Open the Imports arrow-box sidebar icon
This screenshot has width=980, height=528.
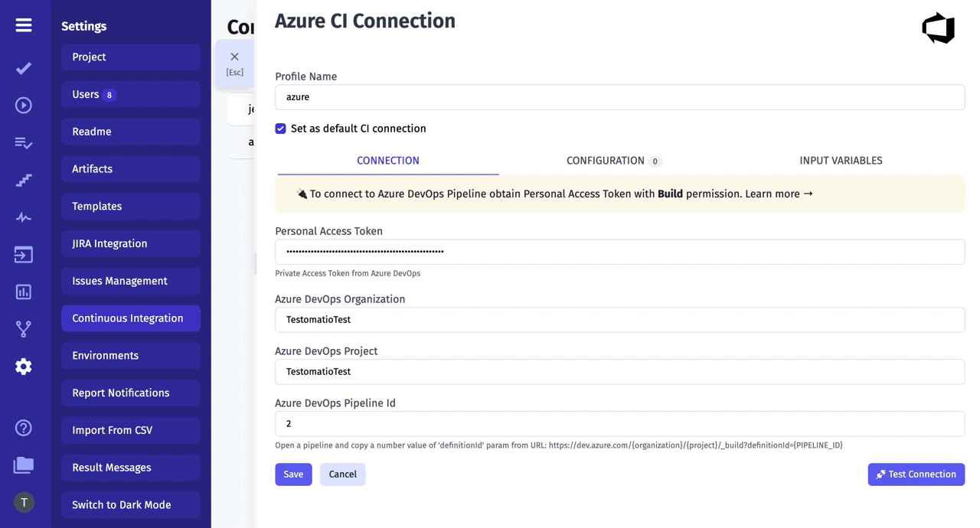(x=24, y=254)
